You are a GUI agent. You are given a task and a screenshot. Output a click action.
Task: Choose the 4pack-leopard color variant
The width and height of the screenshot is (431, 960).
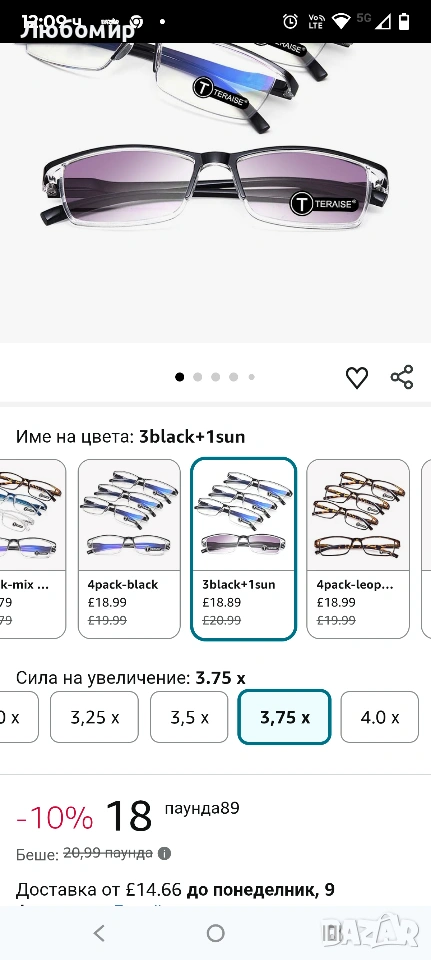point(358,549)
